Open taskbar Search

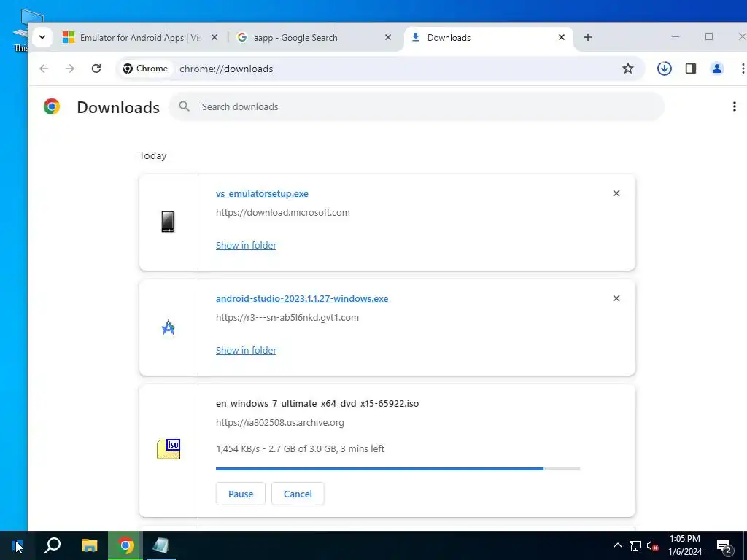click(53, 545)
